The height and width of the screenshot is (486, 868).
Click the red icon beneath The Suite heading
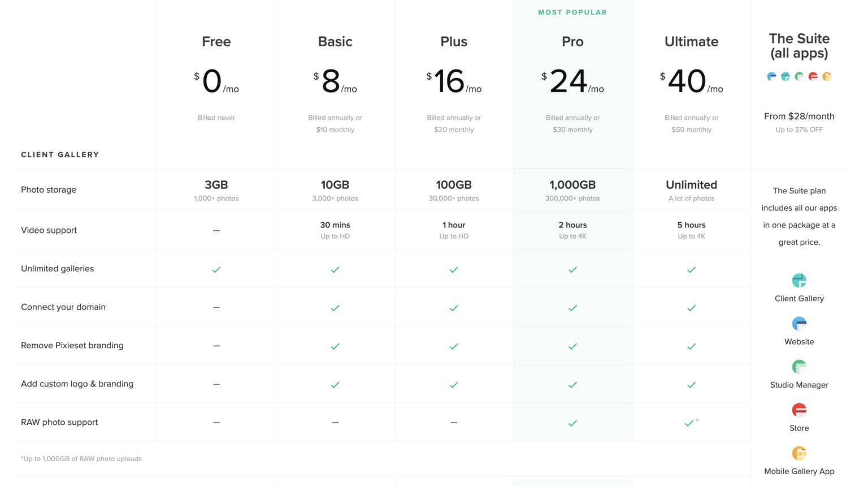(x=813, y=76)
